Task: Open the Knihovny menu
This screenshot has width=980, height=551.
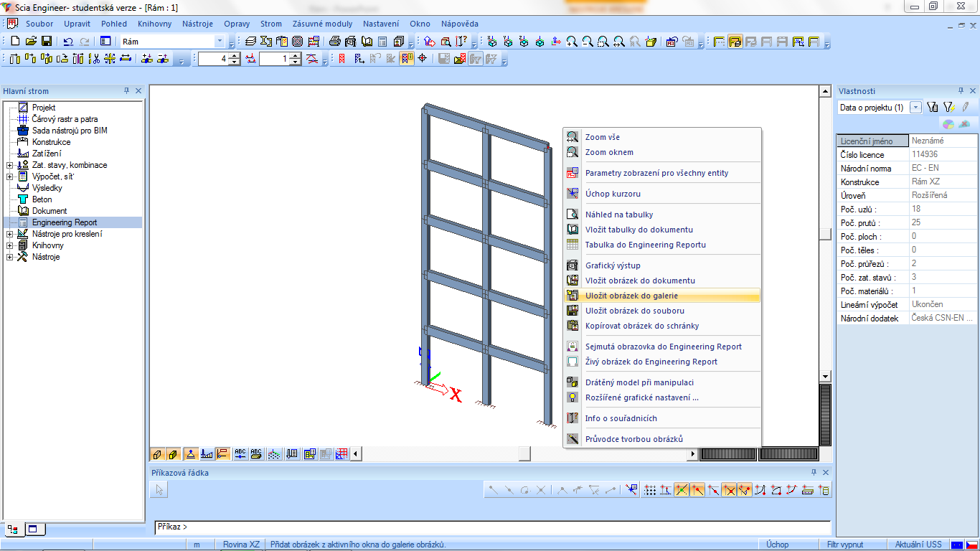Action: tap(155, 24)
